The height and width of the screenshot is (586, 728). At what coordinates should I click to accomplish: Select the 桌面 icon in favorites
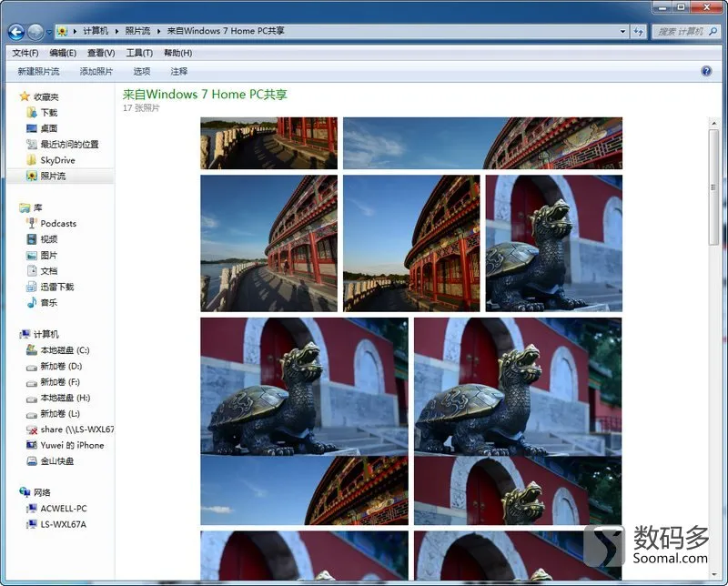(32, 128)
